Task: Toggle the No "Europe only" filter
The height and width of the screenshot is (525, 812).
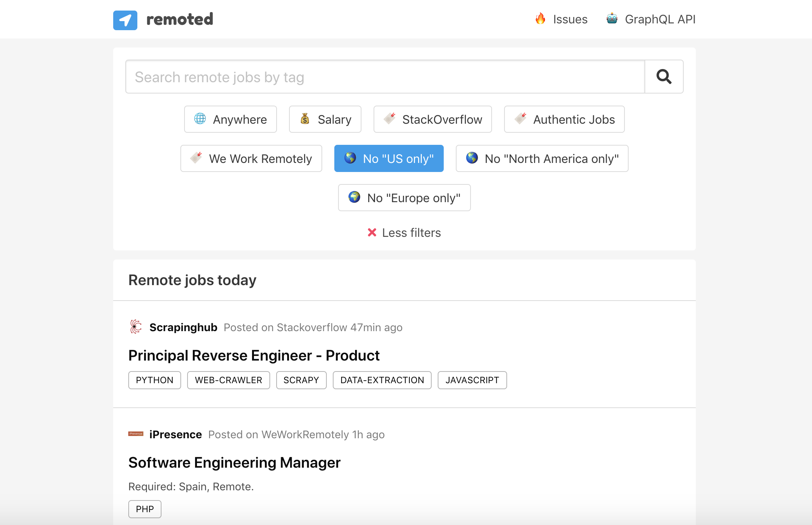Action: pyautogui.click(x=404, y=198)
